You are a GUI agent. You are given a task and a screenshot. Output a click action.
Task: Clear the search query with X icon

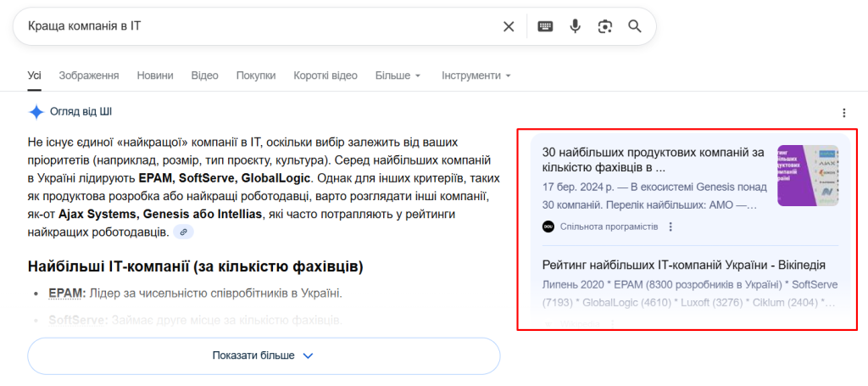(x=509, y=26)
